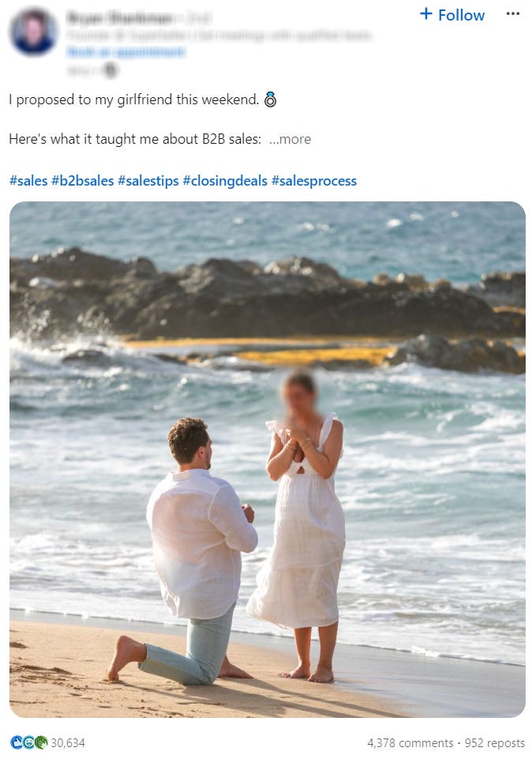Viewport: 532px width, 759px height.
Task: Open the 4,378 comments
Action: [410, 742]
